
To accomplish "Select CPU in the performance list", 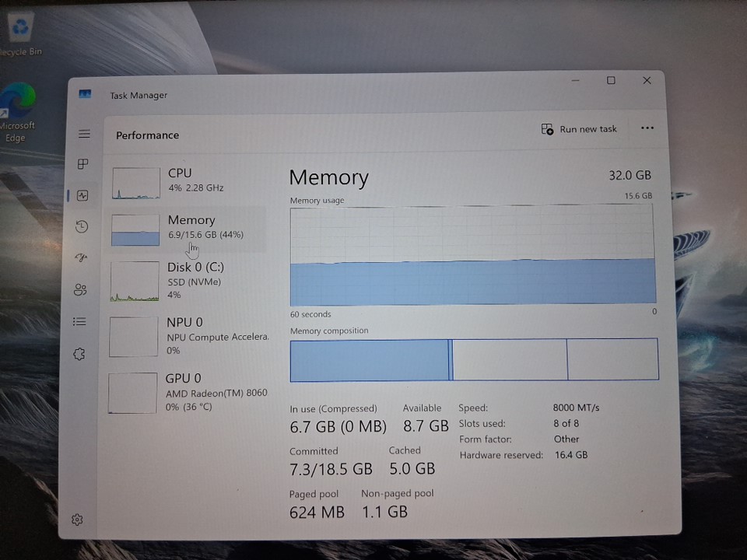I will point(188,181).
